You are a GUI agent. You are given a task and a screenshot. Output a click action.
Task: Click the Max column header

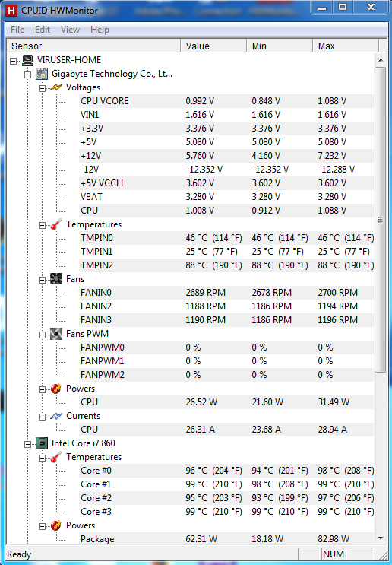click(x=346, y=46)
